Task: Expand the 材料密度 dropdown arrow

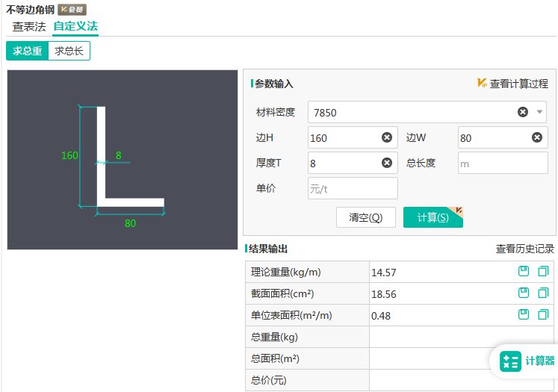Action: 539,112
